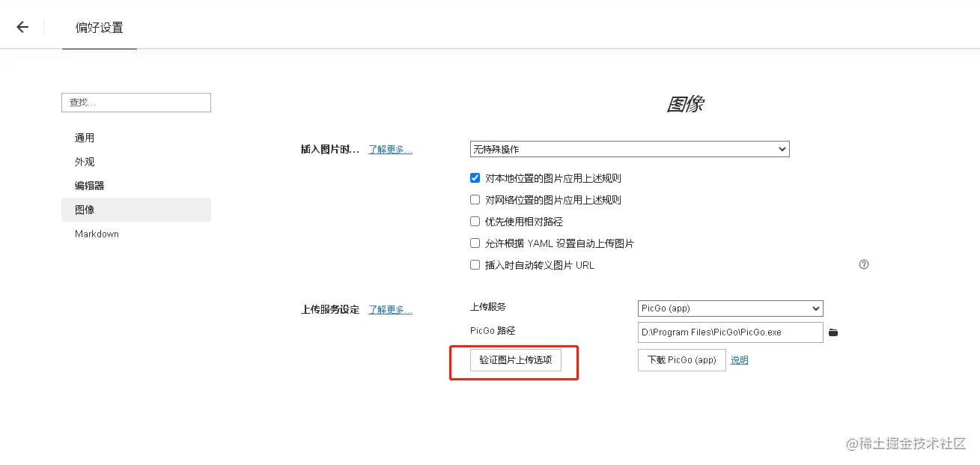Open help icon for escaping image URL
Screen dimensions: 980x465
tap(864, 264)
